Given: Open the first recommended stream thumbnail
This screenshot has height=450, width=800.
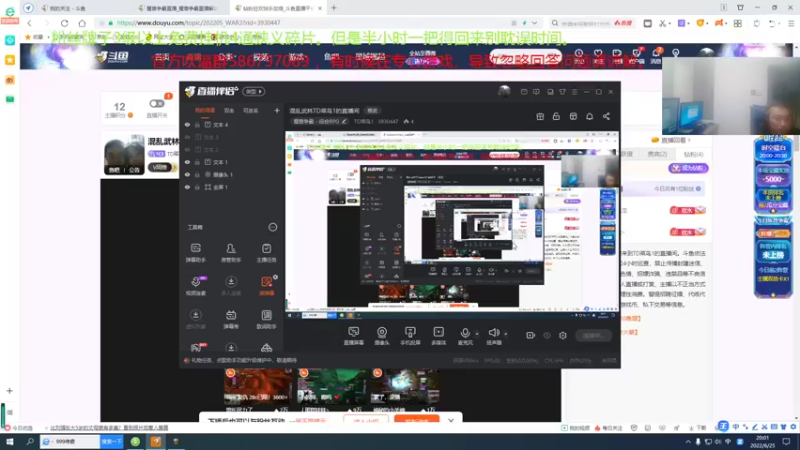Looking at the screenshot, I should coord(258,386).
